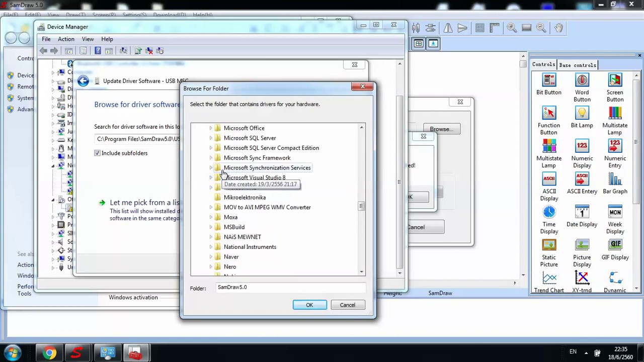Select the Static Picture control
The height and width of the screenshot is (362, 644).
(549, 253)
